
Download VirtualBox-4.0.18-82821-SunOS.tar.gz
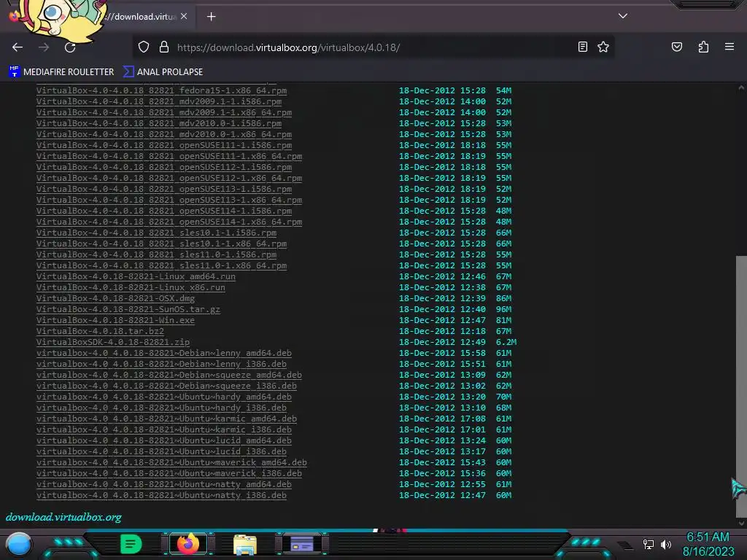pyautogui.click(x=128, y=309)
